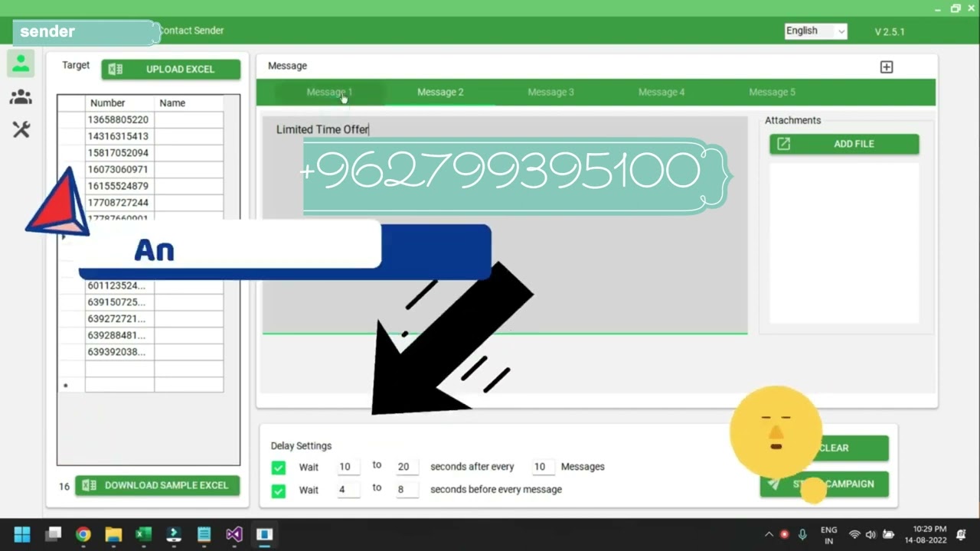Open the tools wrench sidebar icon

(21, 130)
